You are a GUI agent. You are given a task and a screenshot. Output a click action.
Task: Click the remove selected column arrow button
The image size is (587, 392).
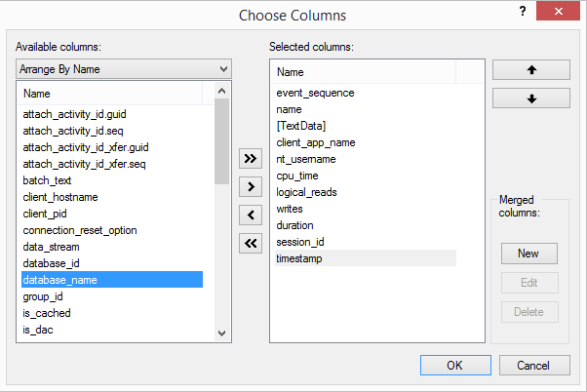(x=251, y=215)
